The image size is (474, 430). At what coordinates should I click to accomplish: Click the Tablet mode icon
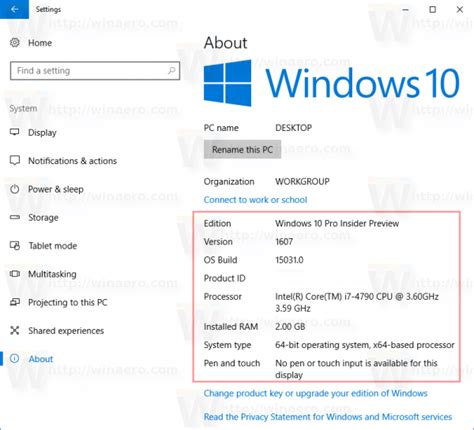[15, 246]
